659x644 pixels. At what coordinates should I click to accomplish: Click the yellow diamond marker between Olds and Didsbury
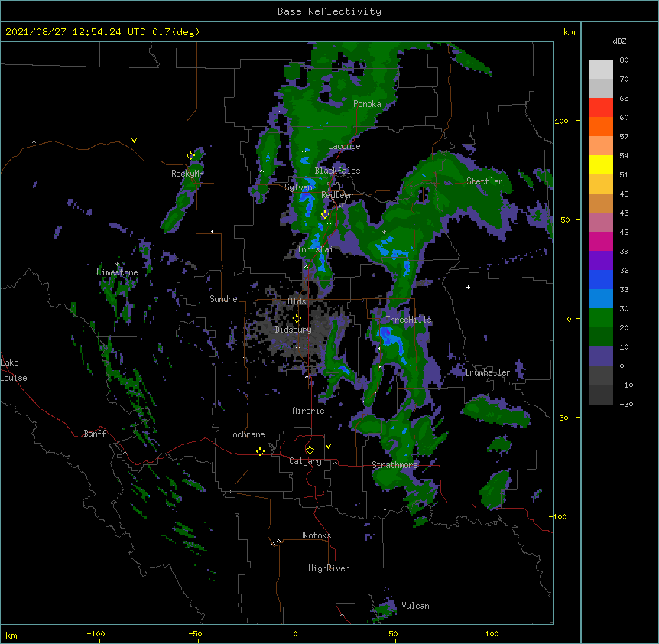coord(297,319)
